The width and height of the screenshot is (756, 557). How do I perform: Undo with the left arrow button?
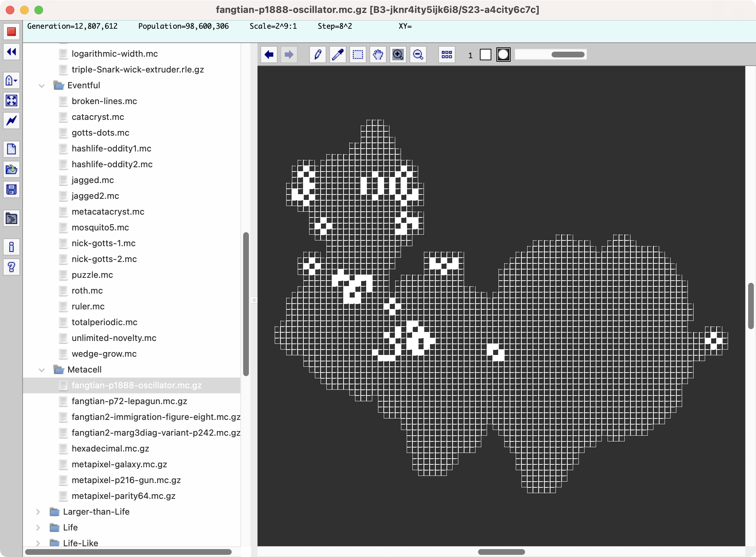pos(269,55)
